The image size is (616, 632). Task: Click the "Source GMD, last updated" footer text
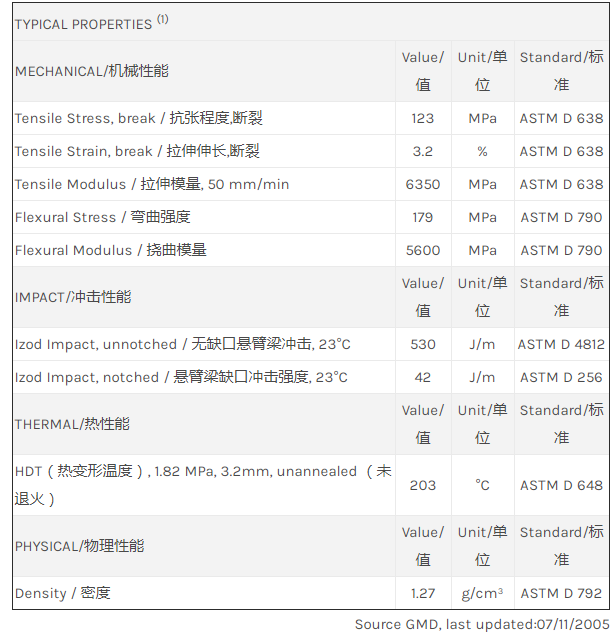[479, 623]
